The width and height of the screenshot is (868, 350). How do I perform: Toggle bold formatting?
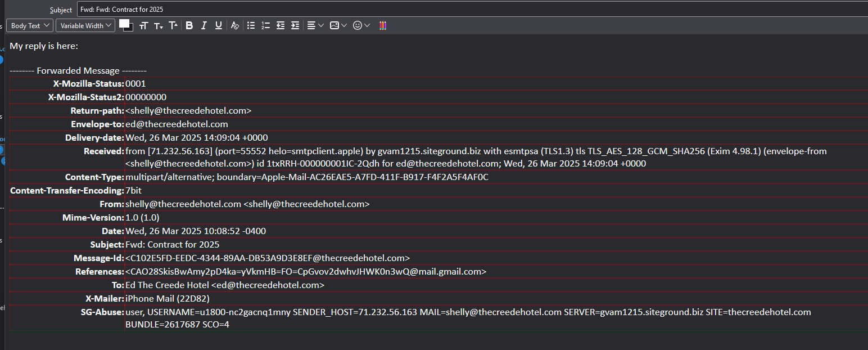[189, 25]
